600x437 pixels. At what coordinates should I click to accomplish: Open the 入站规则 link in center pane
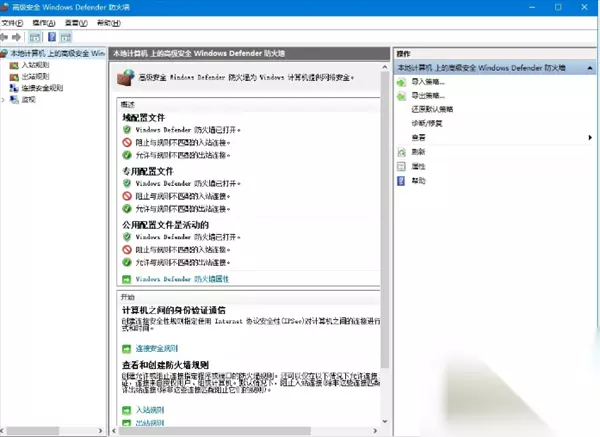click(x=150, y=410)
